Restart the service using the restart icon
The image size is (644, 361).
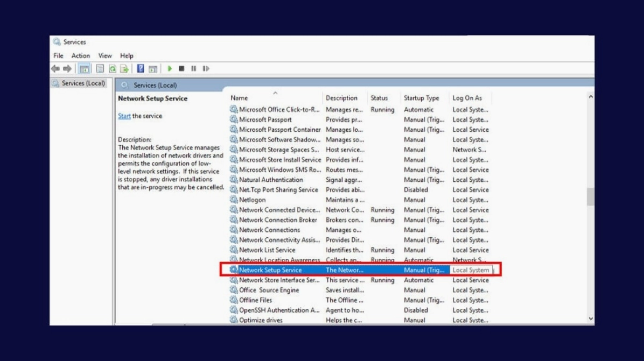click(205, 68)
